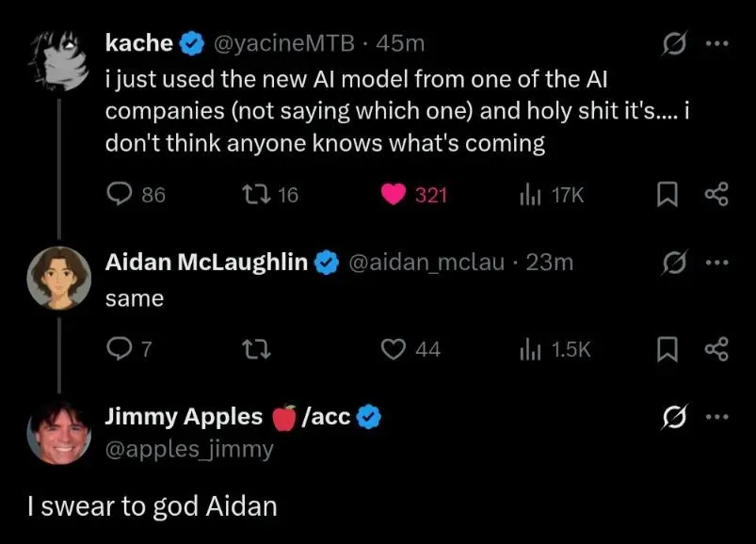Unlike kache's tweet with 321 likes
756x544 pixels.
tap(393, 195)
